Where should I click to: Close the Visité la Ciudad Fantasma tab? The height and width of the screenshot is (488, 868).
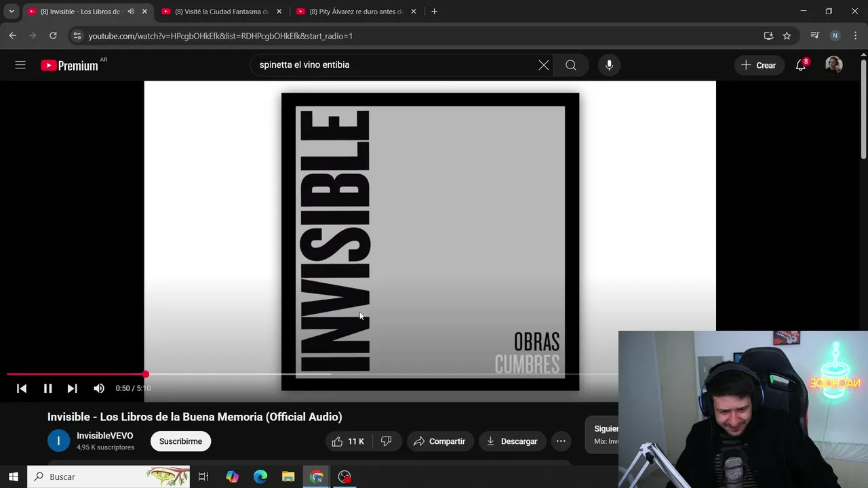tap(279, 12)
